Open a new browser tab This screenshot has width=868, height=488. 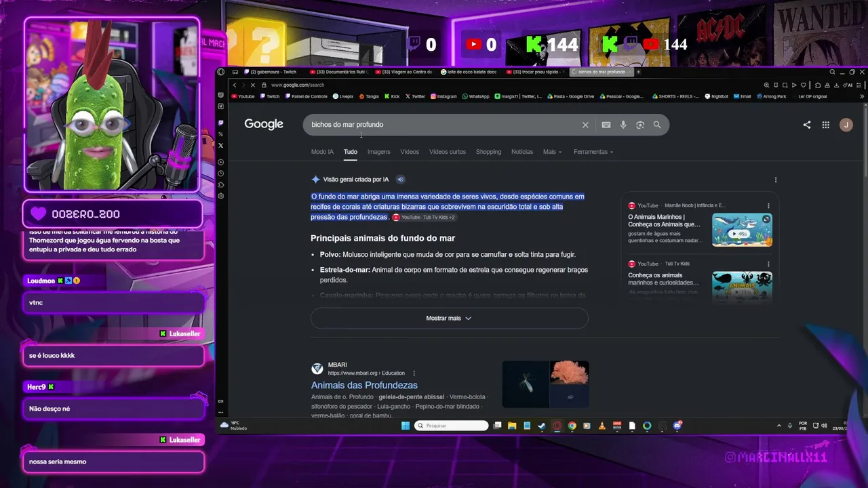pos(638,72)
